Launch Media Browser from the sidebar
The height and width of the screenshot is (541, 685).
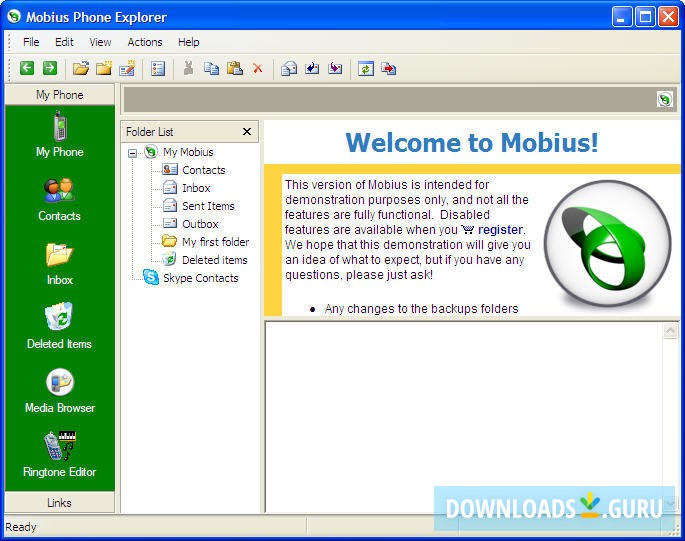point(60,391)
